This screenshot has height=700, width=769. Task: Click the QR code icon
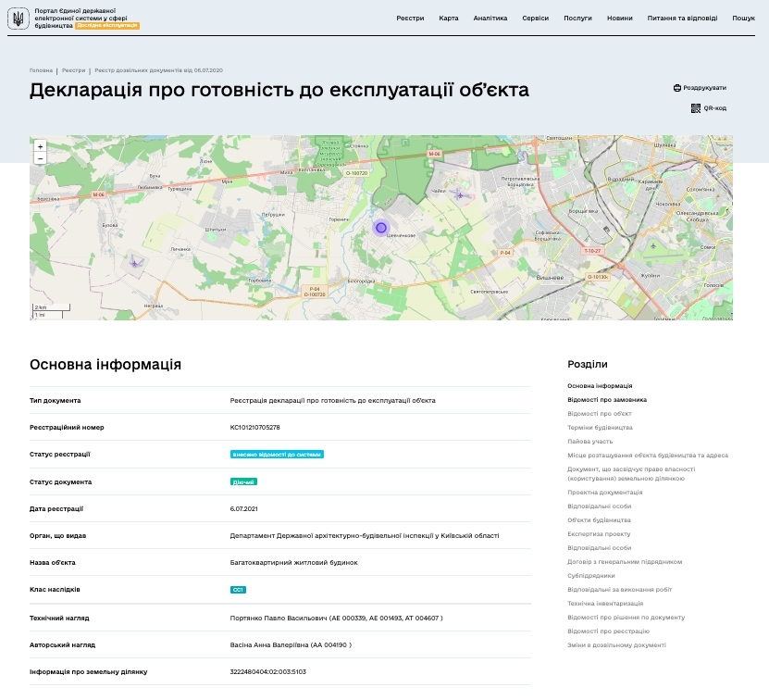pos(696,108)
